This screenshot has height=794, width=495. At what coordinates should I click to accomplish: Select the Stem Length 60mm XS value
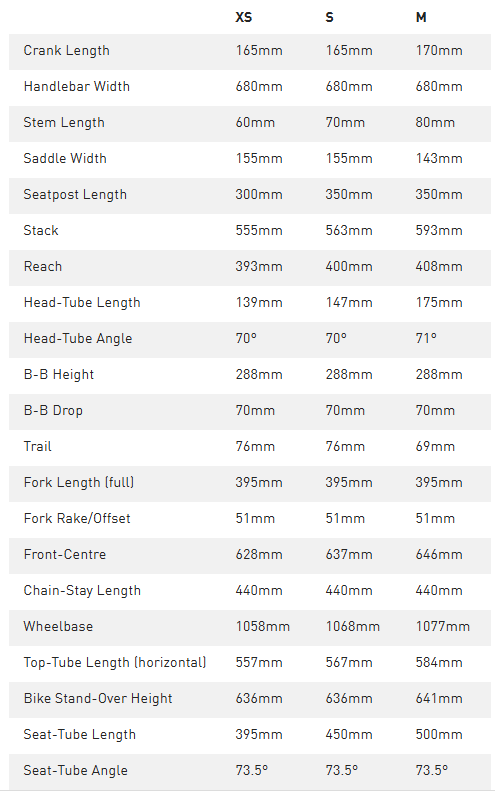coord(255,123)
